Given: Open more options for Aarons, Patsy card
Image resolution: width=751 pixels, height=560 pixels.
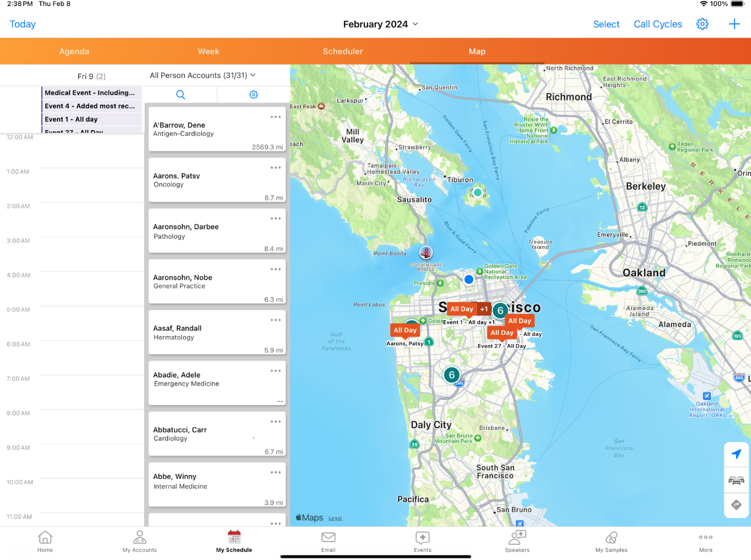Looking at the screenshot, I should (275, 168).
